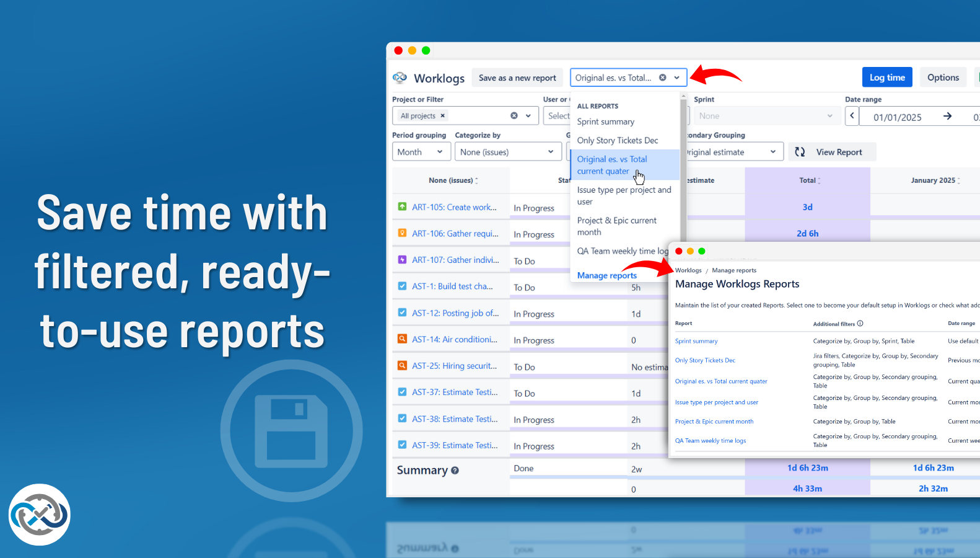
Task: Select Original es. vs Total current quater menu item
Action: tap(625, 165)
